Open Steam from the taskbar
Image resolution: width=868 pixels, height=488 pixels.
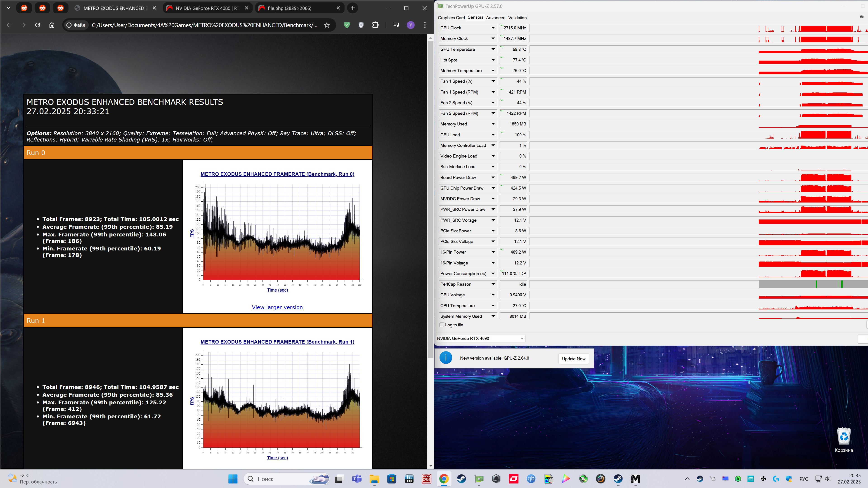coord(461,479)
